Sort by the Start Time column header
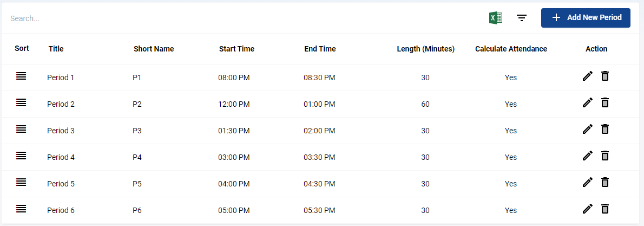Viewport: 644px width, 226px height. 236,49
